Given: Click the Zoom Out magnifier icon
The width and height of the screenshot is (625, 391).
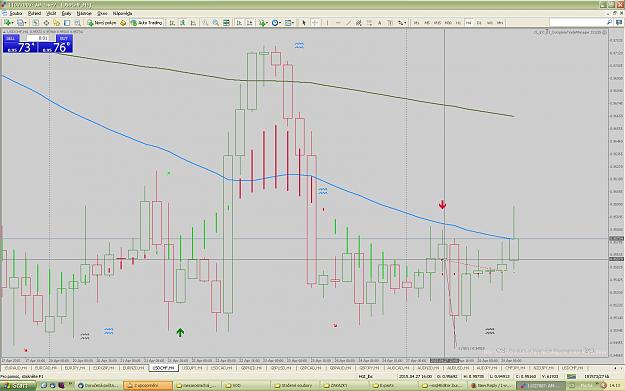Looking at the screenshot, I should [216, 23].
